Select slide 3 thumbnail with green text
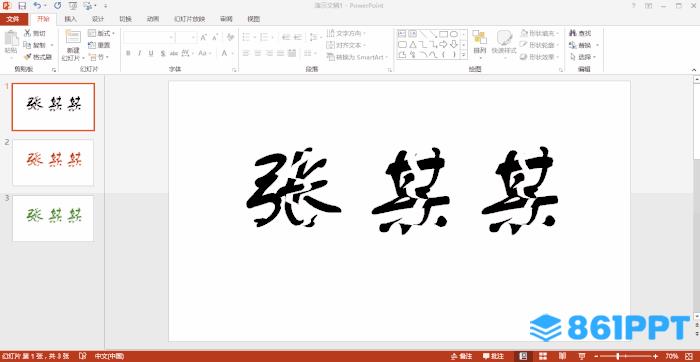Screen dimensions: 700x362 pos(53,218)
